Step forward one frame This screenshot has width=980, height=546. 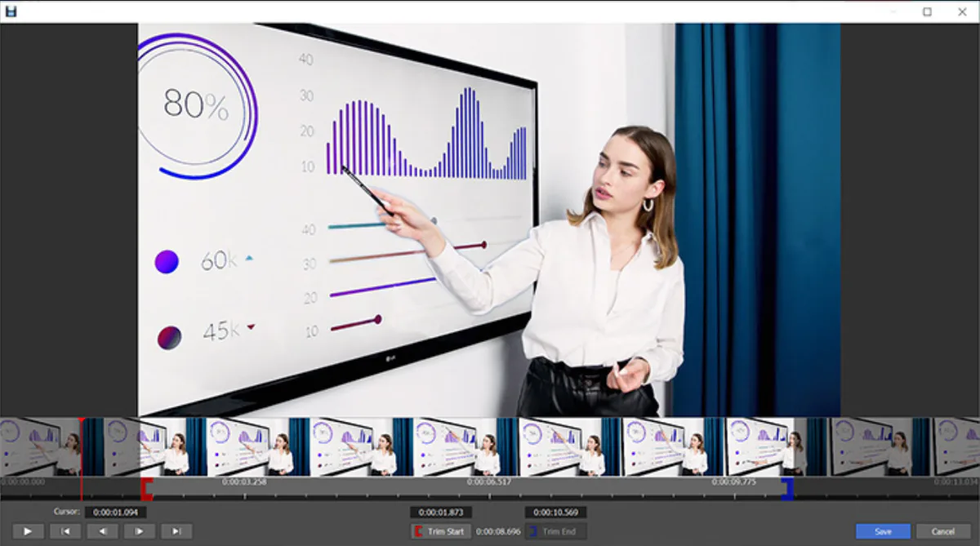[139, 531]
